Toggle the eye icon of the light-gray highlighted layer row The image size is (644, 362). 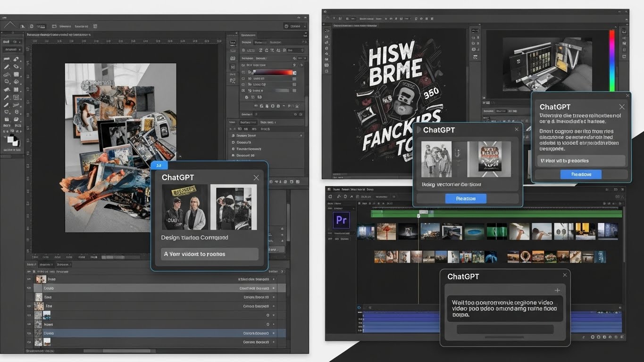[29, 288]
